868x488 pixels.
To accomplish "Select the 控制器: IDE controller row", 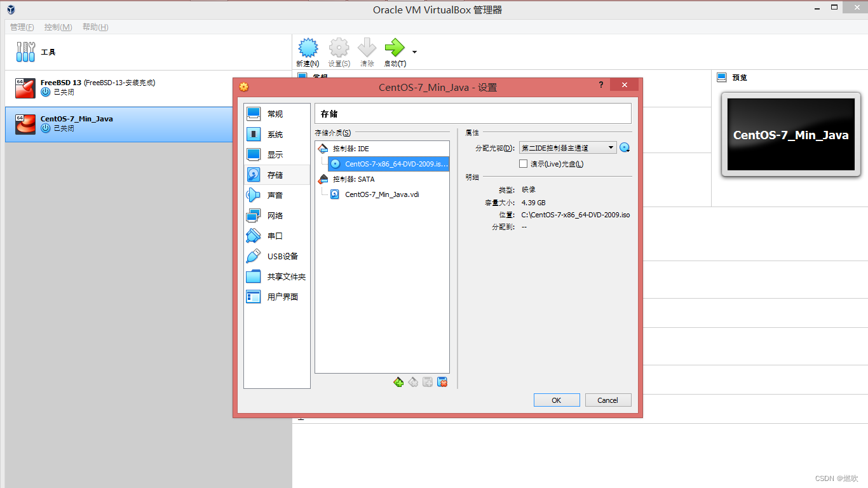I will (382, 149).
